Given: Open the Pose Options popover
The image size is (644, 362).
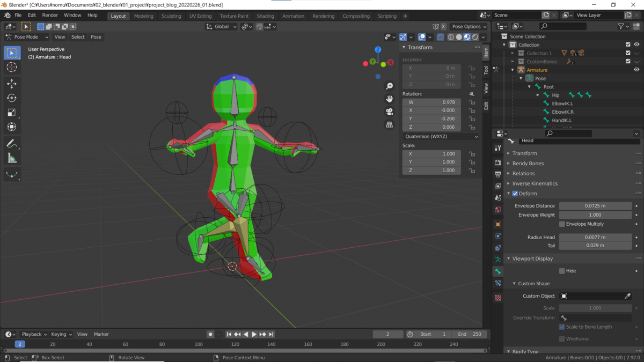Looking at the screenshot, I should pos(469,26).
